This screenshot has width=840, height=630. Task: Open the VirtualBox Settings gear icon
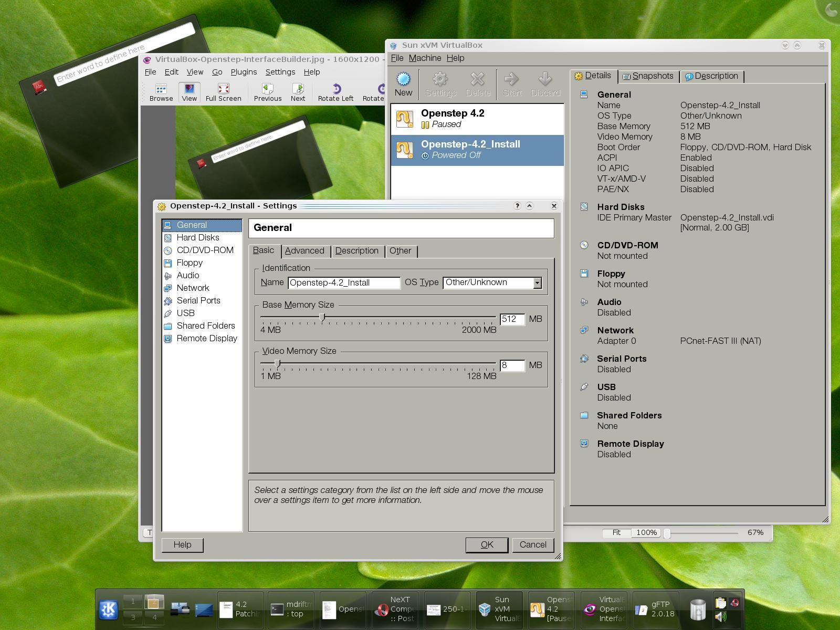440,84
